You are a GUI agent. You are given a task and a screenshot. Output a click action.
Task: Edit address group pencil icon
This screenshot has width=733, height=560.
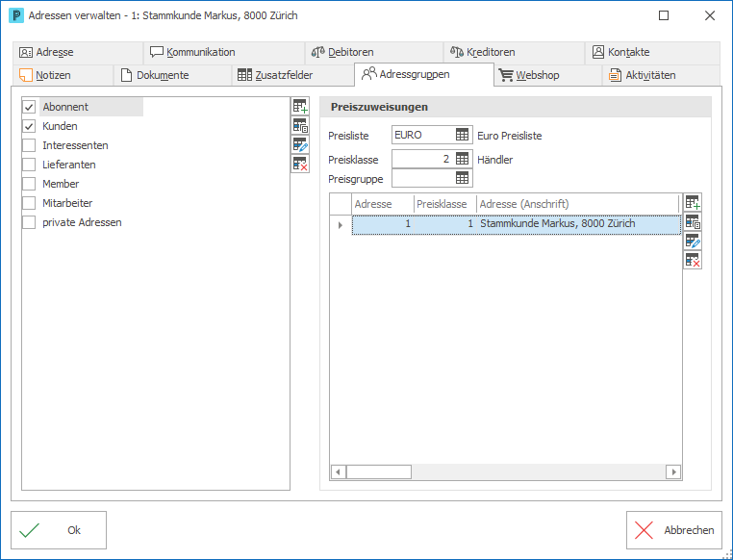[x=300, y=145]
